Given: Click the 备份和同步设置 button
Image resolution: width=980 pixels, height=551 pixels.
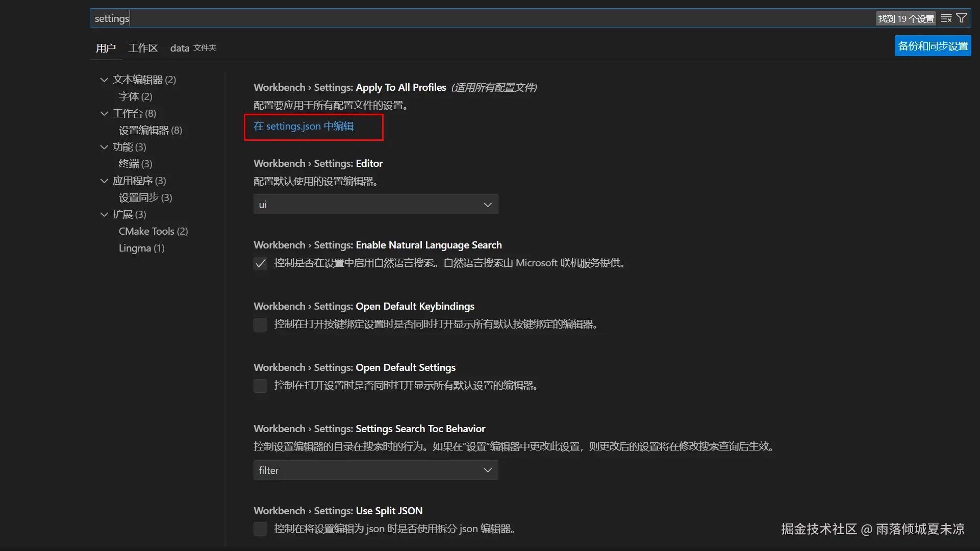Looking at the screenshot, I should [933, 46].
